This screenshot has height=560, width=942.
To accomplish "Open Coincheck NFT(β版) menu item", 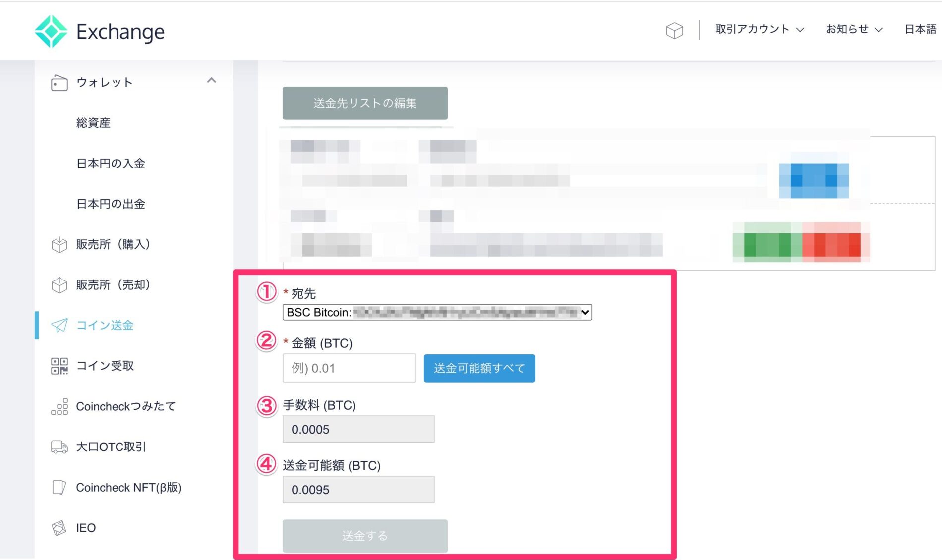I will [x=129, y=488].
